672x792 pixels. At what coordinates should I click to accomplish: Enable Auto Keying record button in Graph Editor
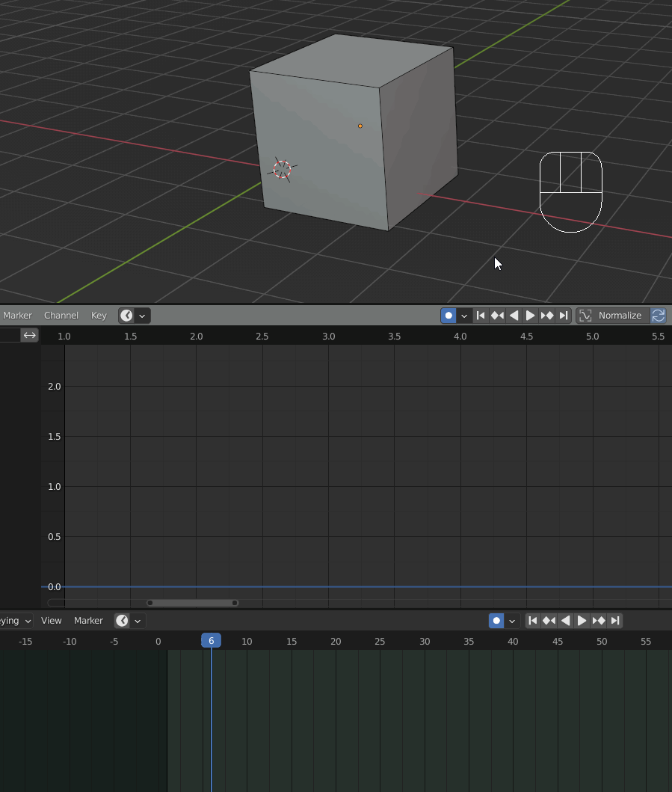(448, 315)
